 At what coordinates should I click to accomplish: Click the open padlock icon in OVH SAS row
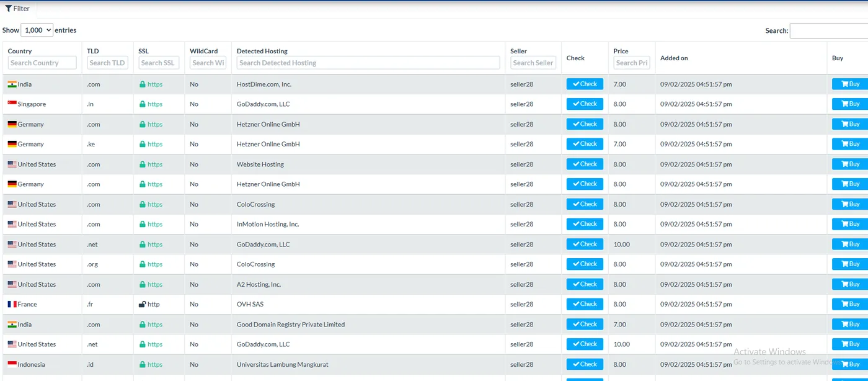click(142, 304)
